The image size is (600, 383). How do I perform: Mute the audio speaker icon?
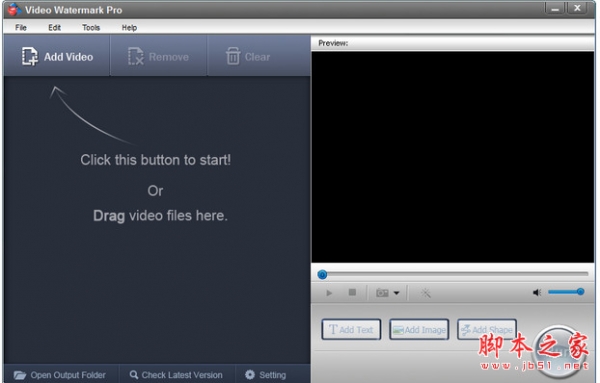pyautogui.click(x=537, y=293)
